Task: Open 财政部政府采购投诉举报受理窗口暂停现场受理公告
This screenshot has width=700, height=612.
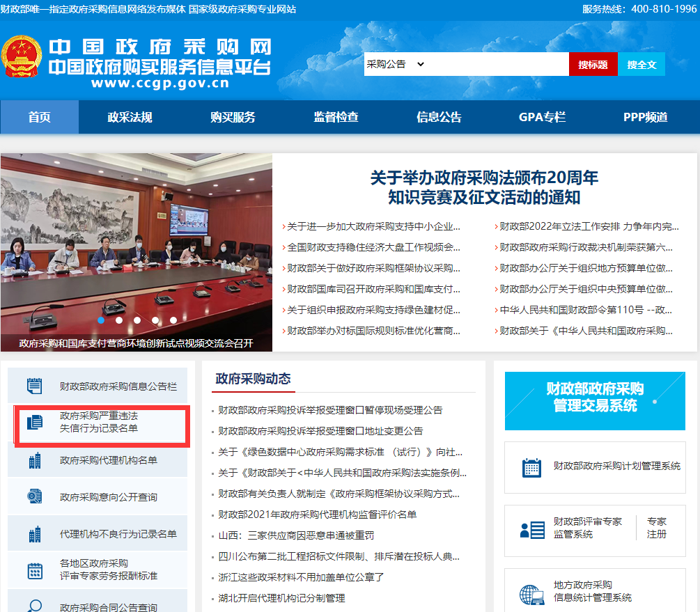Action: [330, 410]
